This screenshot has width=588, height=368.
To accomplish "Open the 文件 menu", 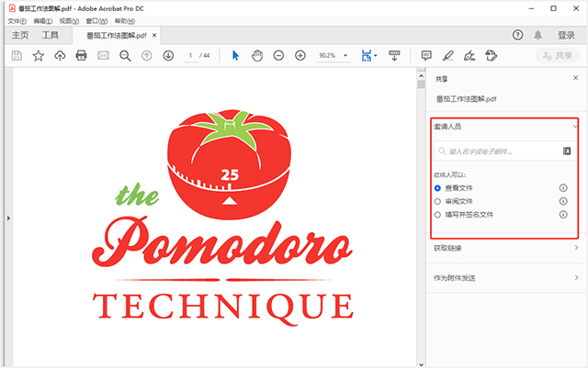I will (17, 21).
